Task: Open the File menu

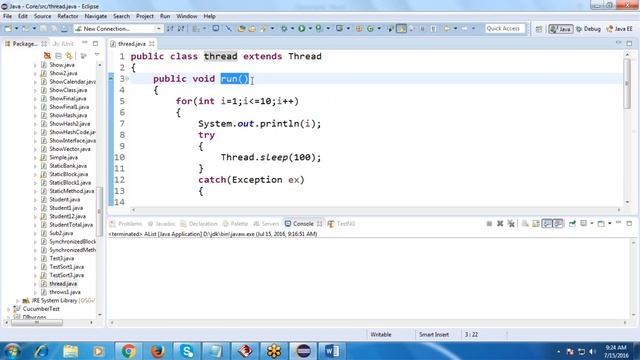Action: click(7, 16)
